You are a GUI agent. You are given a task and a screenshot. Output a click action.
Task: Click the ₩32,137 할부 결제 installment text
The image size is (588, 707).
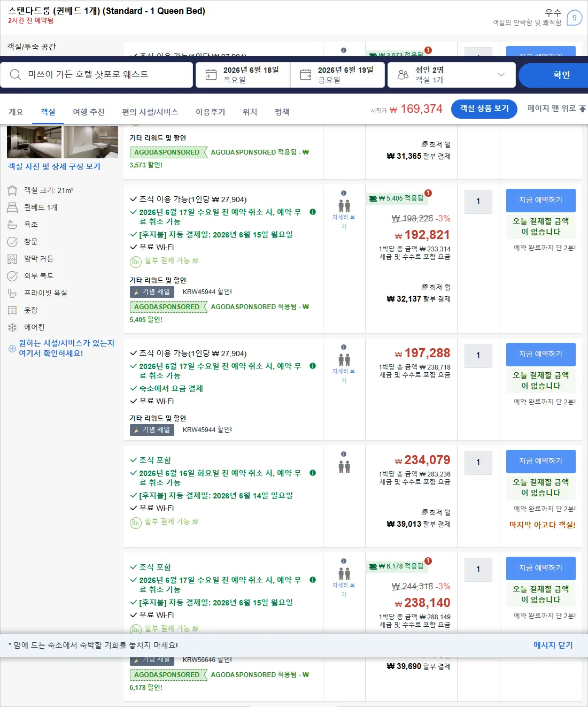(419, 299)
